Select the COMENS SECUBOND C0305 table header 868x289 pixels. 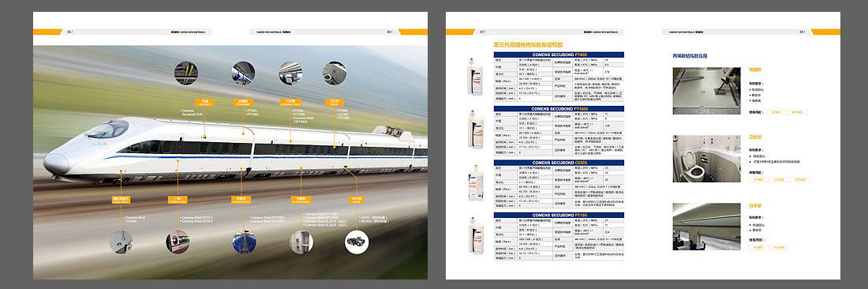point(559,163)
